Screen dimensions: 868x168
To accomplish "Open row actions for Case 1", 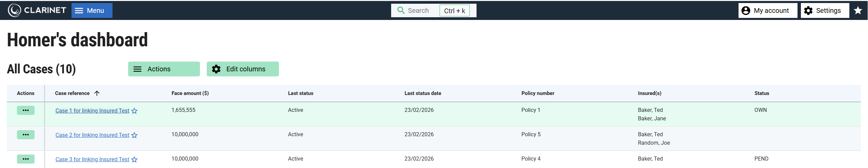I will pyautogui.click(x=26, y=111).
